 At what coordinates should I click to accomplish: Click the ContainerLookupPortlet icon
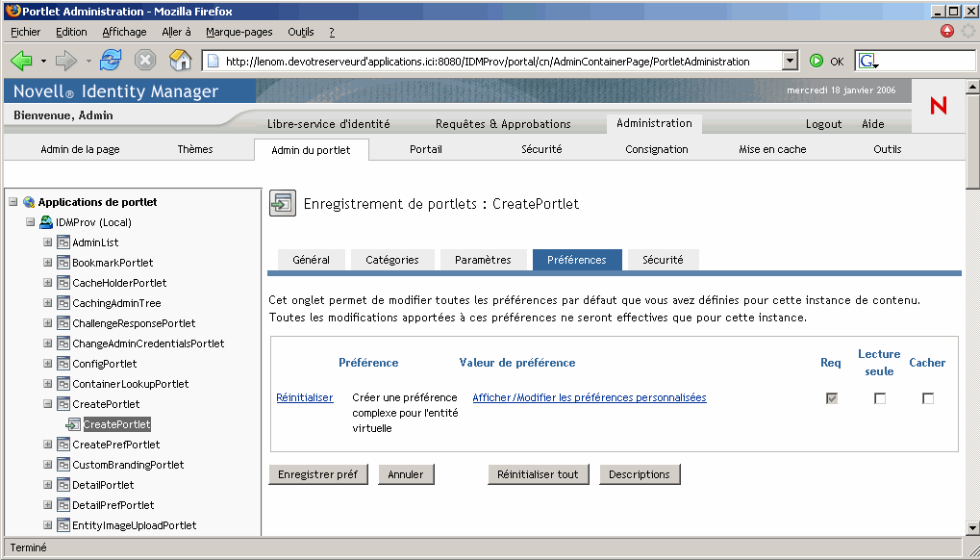click(x=63, y=384)
